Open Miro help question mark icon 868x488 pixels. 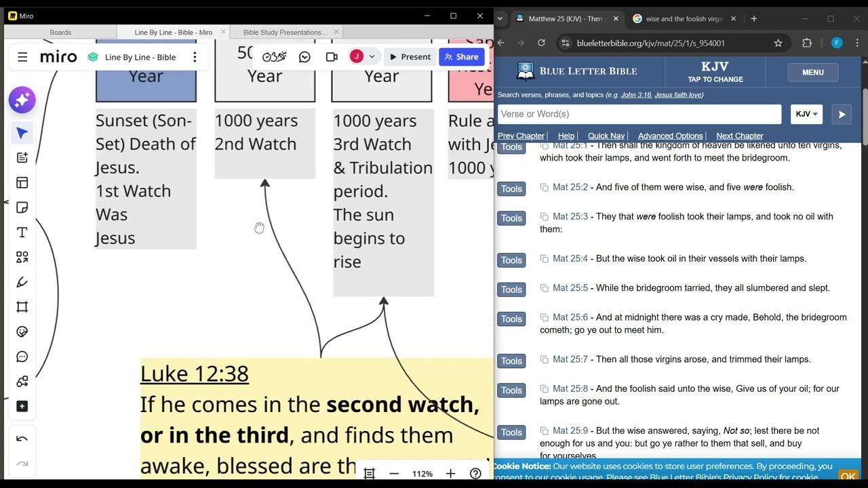(475, 474)
